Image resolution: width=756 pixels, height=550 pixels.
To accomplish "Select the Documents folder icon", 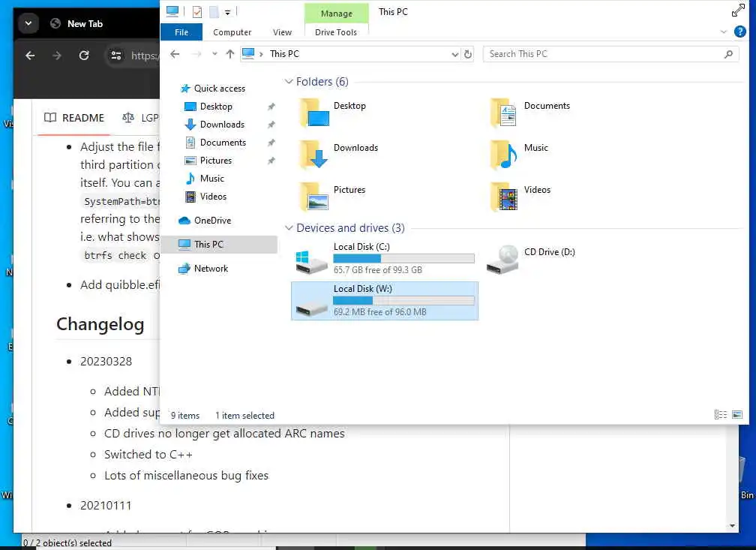I will [504, 113].
